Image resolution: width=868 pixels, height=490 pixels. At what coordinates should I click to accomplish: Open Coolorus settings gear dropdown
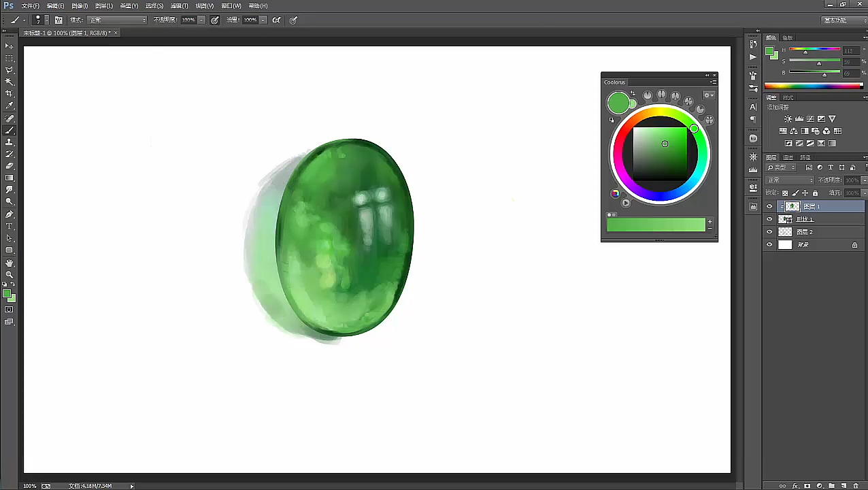[709, 95]
